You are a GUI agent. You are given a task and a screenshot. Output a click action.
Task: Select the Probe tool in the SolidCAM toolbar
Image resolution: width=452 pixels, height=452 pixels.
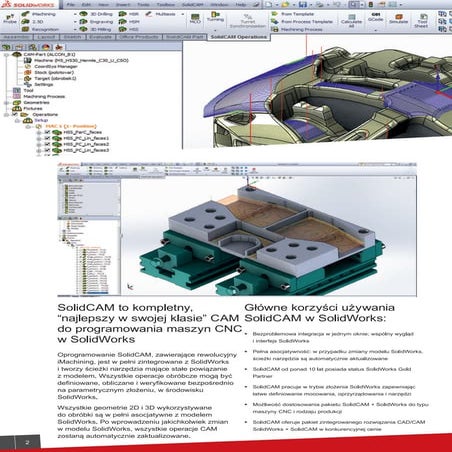coord(10,19)
